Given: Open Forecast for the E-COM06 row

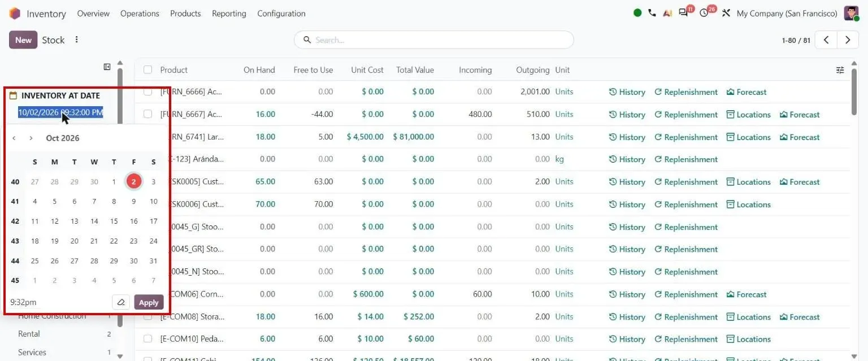Looking at the screenshot, I should [747, 294].
